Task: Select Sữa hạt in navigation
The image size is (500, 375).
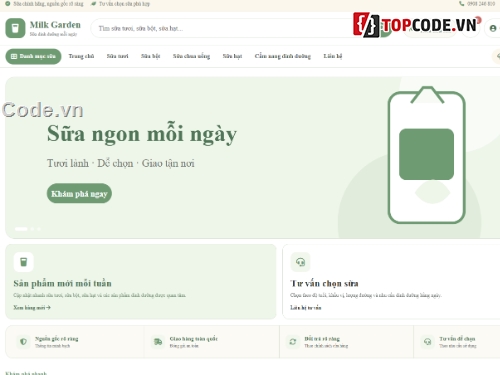Action: [x=232, y=56]
